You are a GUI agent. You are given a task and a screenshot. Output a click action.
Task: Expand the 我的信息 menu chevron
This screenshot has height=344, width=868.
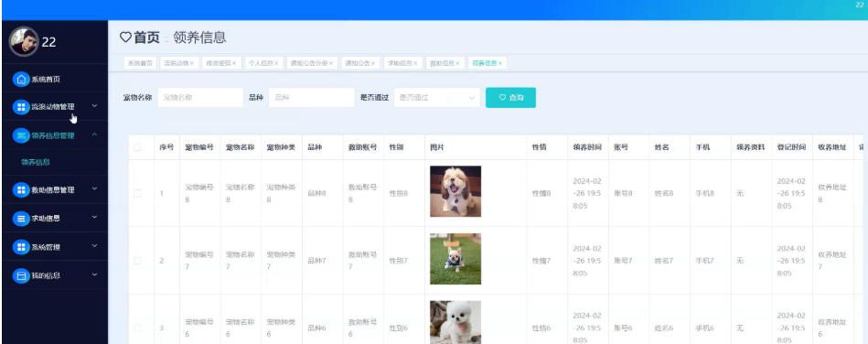(94, 274)
